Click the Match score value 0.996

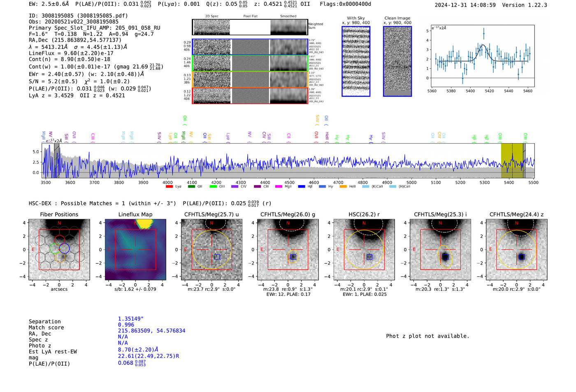click(x=126, y=325)
